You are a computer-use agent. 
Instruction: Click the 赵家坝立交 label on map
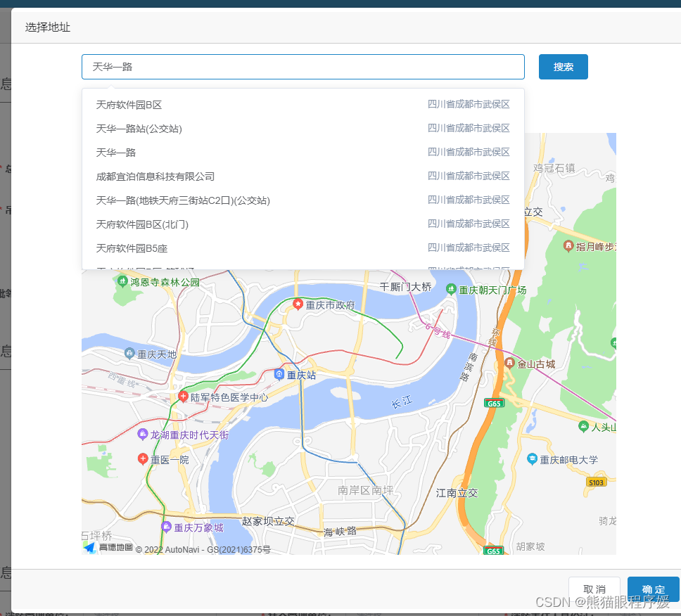pos(268,521)
